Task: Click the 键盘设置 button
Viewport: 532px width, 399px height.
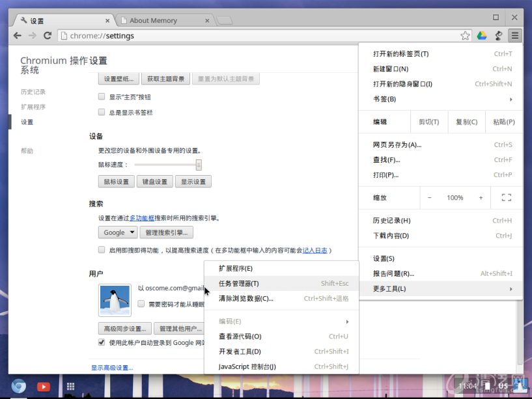Action: coord(155,182)
